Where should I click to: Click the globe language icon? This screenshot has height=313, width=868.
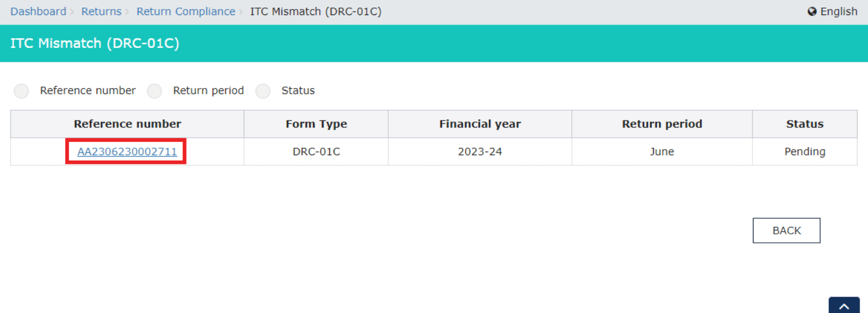(x=811, y=12)
